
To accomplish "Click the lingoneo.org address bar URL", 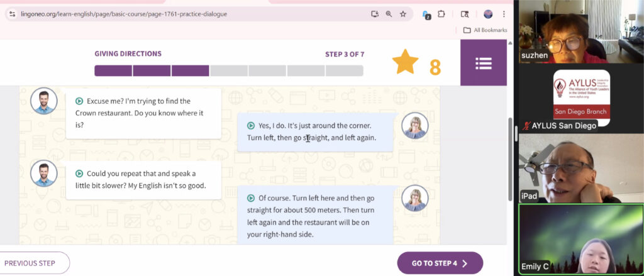I will pos(126,14).
